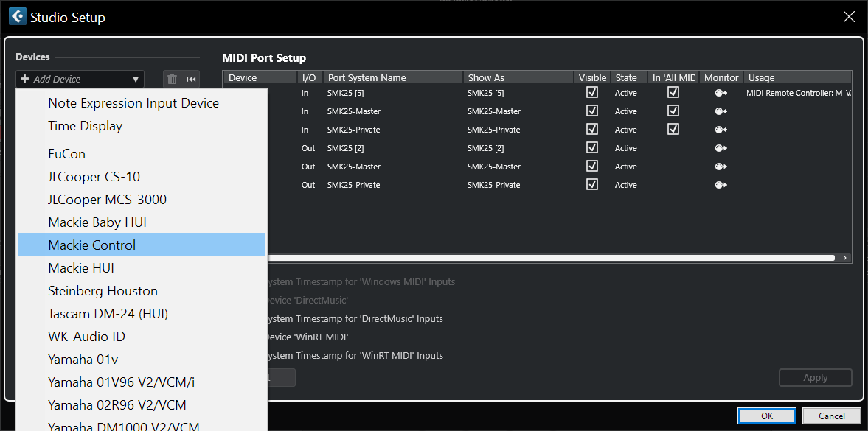868x431 pixels.
Task: Click the Cubase logo in the title bar
Action: (18, 17)
